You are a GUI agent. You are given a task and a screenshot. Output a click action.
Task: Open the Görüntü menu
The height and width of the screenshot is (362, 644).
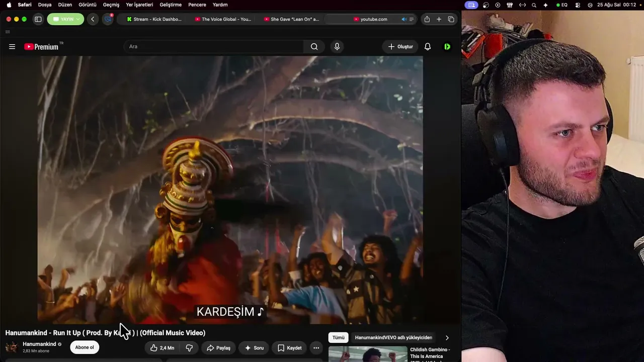[x=88, y=5]
